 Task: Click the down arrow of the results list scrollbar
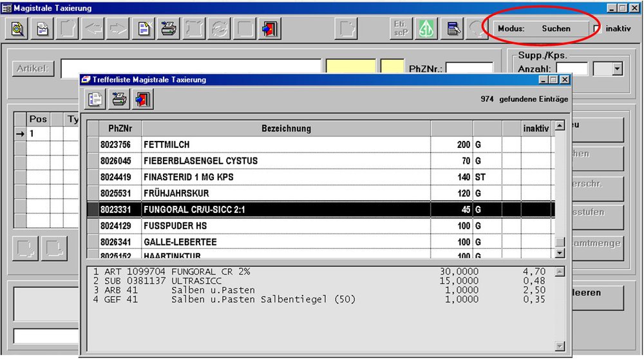[560, 253]
